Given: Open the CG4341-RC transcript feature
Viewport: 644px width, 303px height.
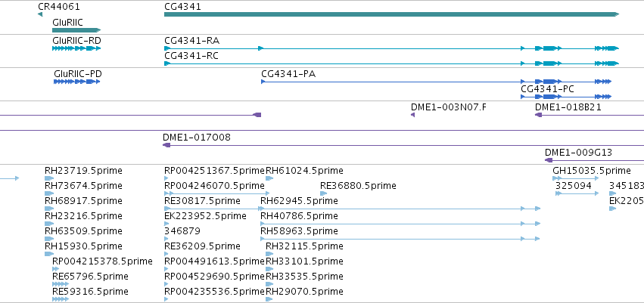Looking at the screenshot, I should tap(391, 63).
